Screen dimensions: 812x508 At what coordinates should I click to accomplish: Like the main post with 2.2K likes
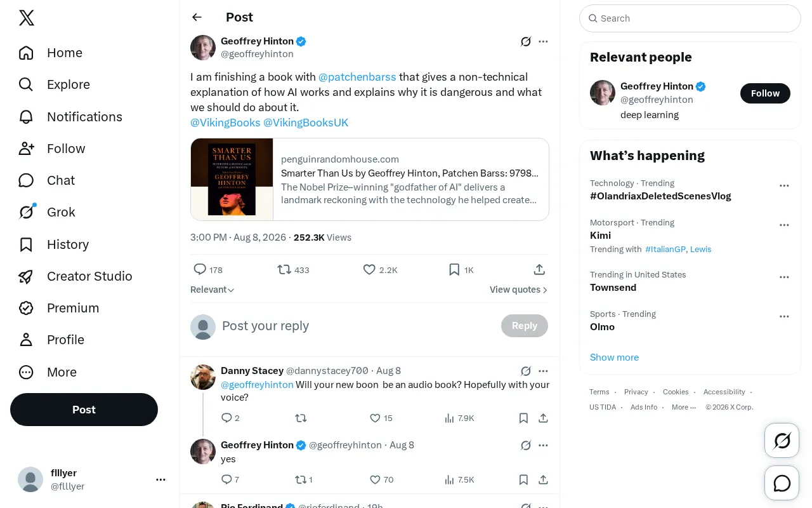(x=380, y=270)
